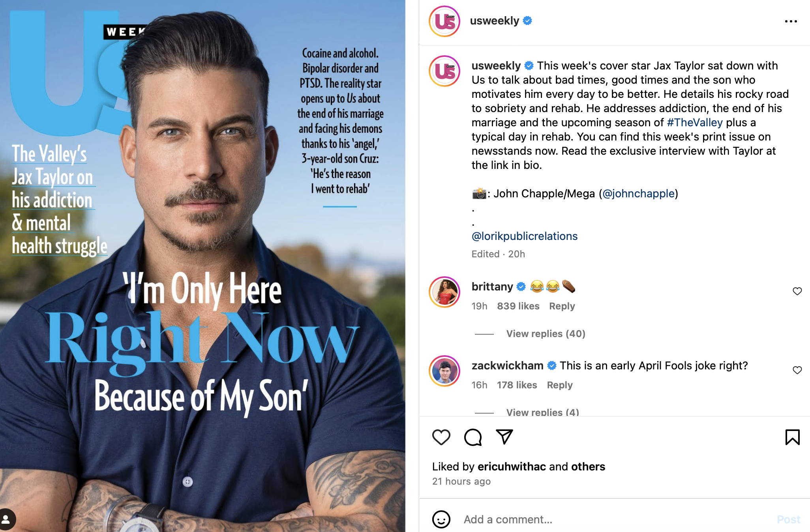Image resolution: width=810 pixels, height=532 pixels.
Task: Follow the #TheValley hashtag link
Action: pos(695,123)
